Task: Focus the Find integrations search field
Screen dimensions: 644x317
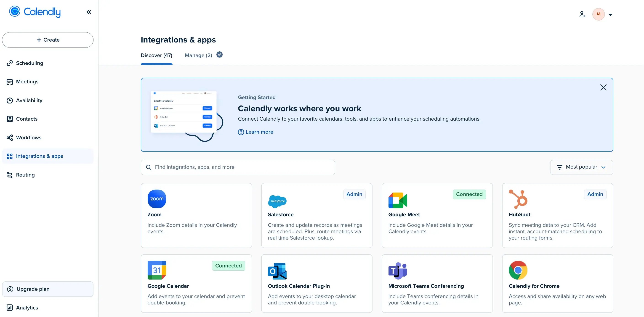Action: [x=238, y=167]
